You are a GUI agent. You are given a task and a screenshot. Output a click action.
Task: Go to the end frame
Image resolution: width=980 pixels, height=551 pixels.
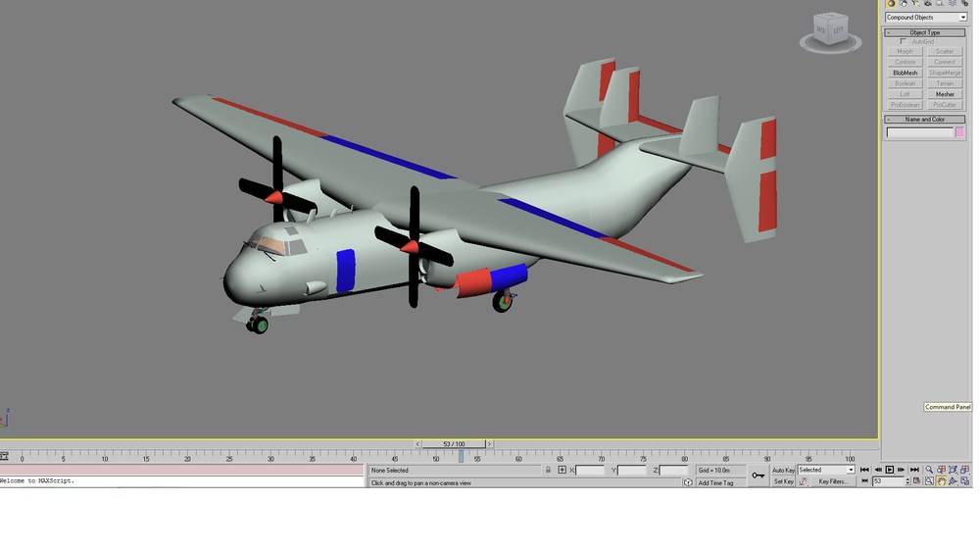tap(914, 470)
